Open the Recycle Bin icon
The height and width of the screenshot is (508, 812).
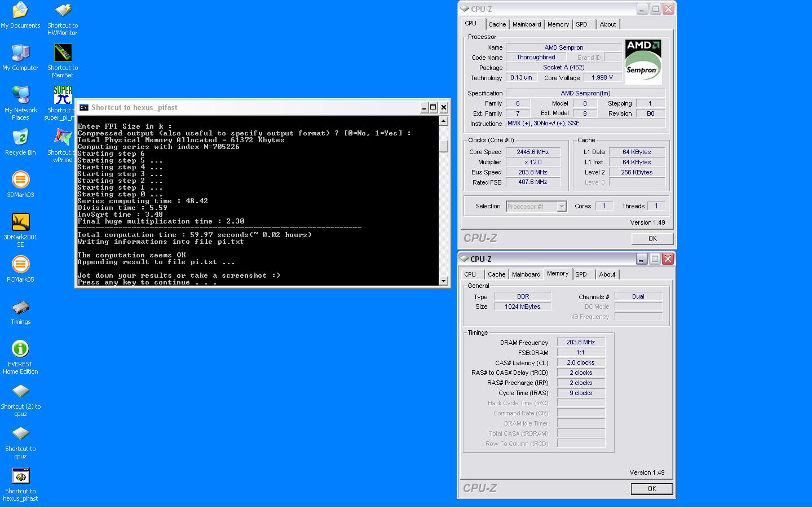coord(20,137)
